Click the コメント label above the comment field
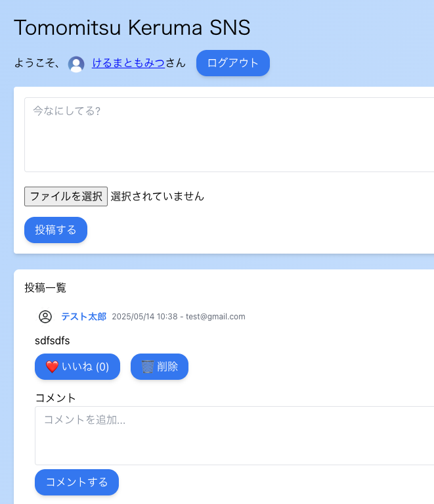 pyautogui.click(x=55, y=398)
